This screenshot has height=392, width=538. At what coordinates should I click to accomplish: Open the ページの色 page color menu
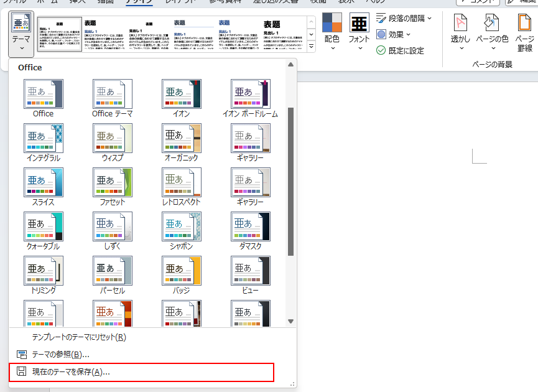pyautogui.click(x=492, y=32)
